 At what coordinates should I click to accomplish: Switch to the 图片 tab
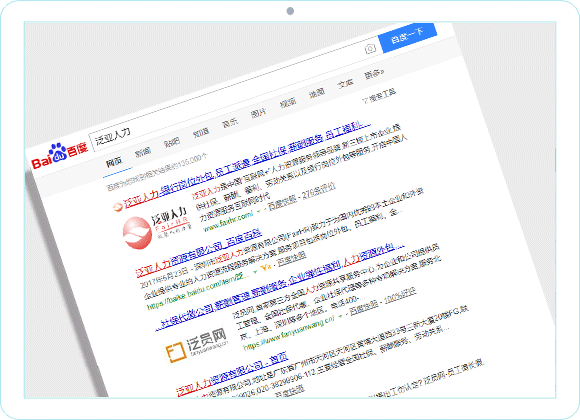coord(258,112)
